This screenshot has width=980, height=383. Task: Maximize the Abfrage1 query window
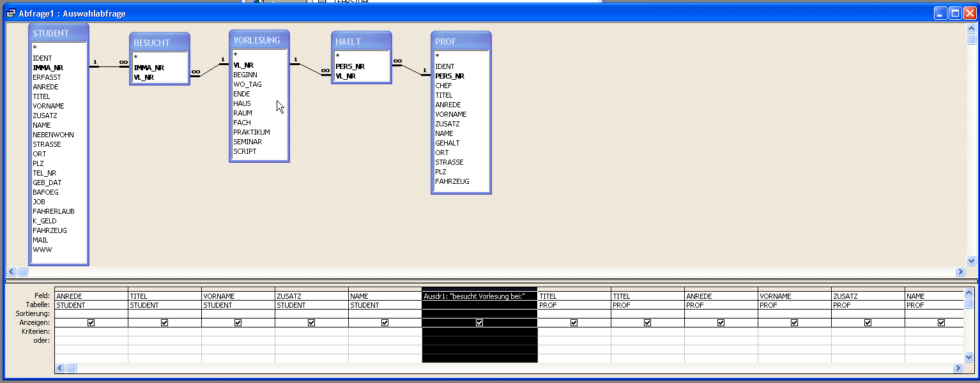pyautogui.click(x=955, y=13)
